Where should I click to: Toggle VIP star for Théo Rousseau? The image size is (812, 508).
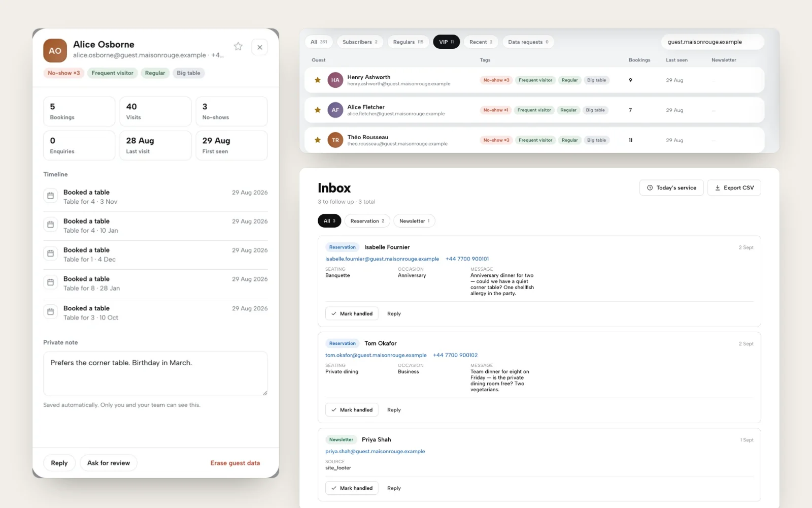[x=318, y=140]
